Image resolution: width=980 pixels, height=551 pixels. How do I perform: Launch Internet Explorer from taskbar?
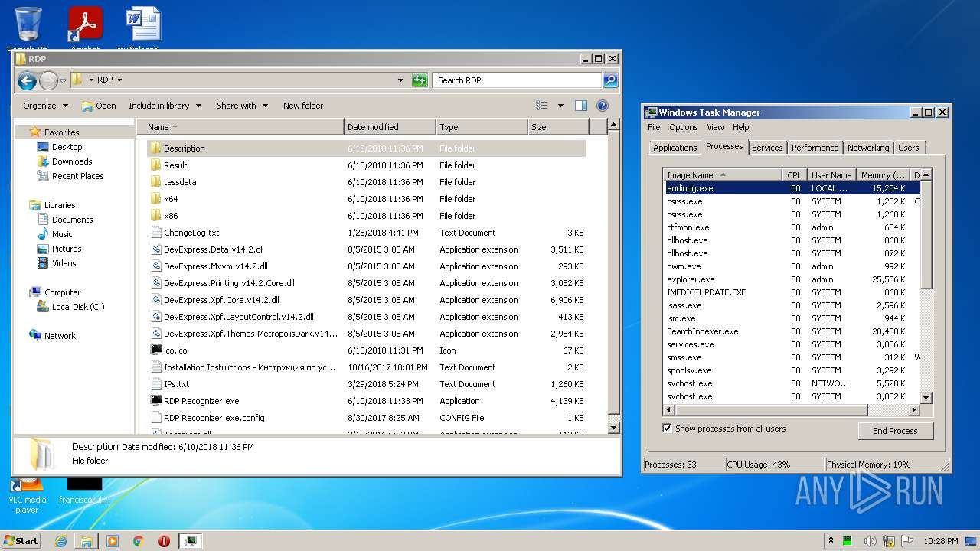pos(60,541)
